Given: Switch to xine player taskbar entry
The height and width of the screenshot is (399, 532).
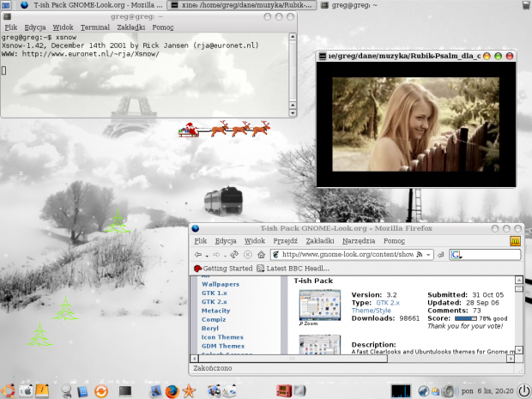Looking at the screenshot, I should pyautogui.click(x=242, y=5).
